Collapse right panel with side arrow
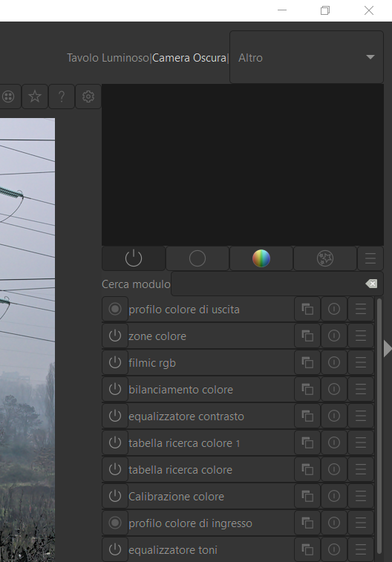 click(388, 348)
